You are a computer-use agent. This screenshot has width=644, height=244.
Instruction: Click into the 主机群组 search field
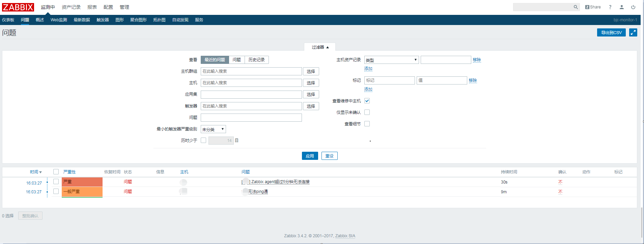pyautogui.click(x=251, y=71)
